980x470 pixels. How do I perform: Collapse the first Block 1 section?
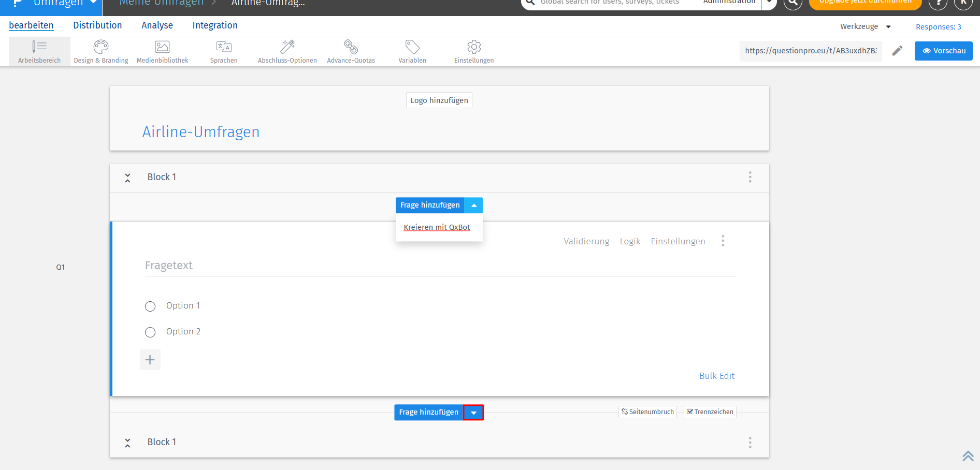coord(127,178)
